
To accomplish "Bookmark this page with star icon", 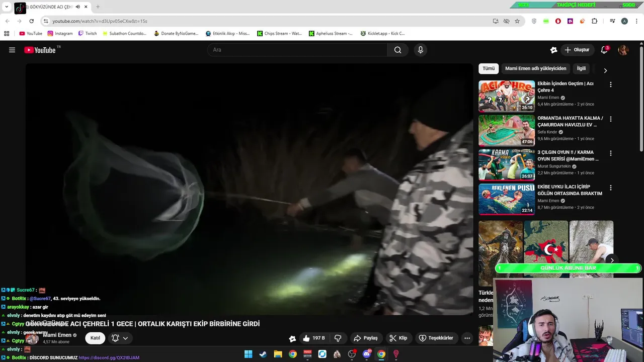I will pyautogui.click(x=517, y=21).
